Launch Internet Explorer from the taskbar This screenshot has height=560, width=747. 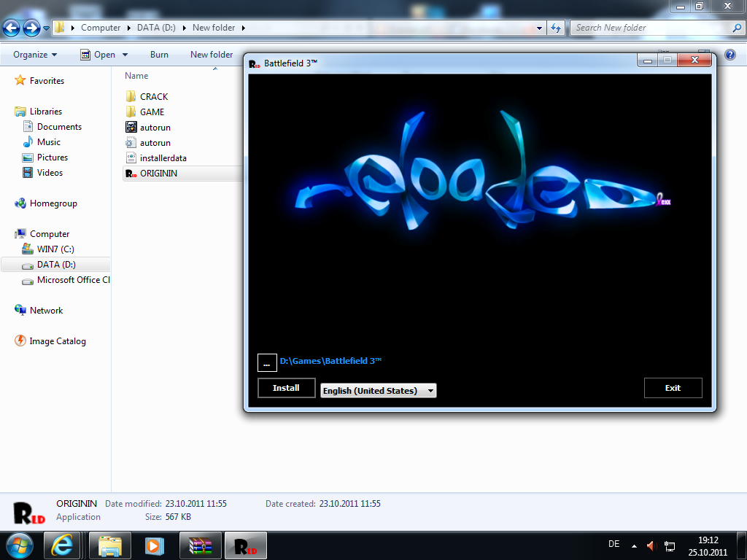click(62, 545)
